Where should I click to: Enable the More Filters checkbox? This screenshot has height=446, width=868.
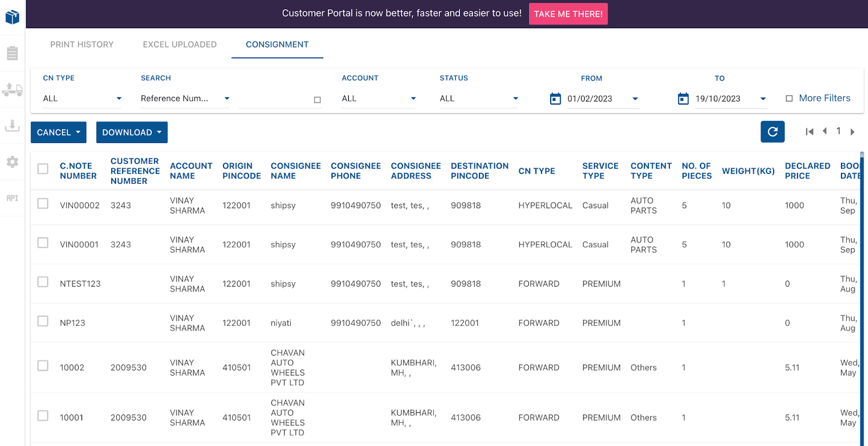tap(789, 99)
